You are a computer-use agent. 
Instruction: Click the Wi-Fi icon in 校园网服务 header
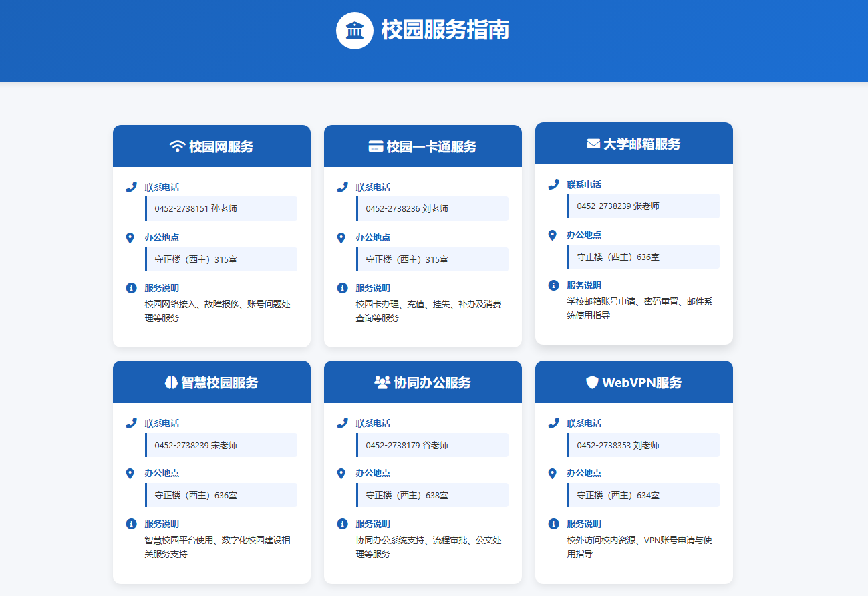point(177,146)
